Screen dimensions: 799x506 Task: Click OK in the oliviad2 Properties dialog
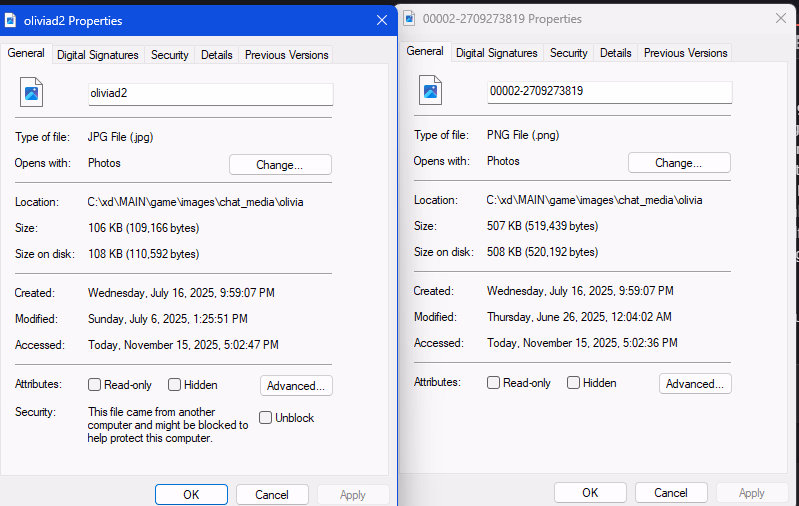point(191,494)
